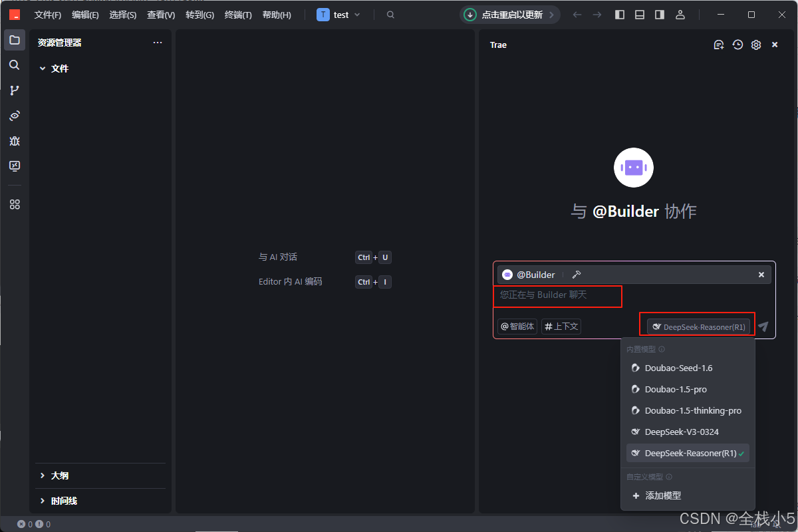Open the 终端(T) menu
798x532 pixels.
click(x=238, y=15)
